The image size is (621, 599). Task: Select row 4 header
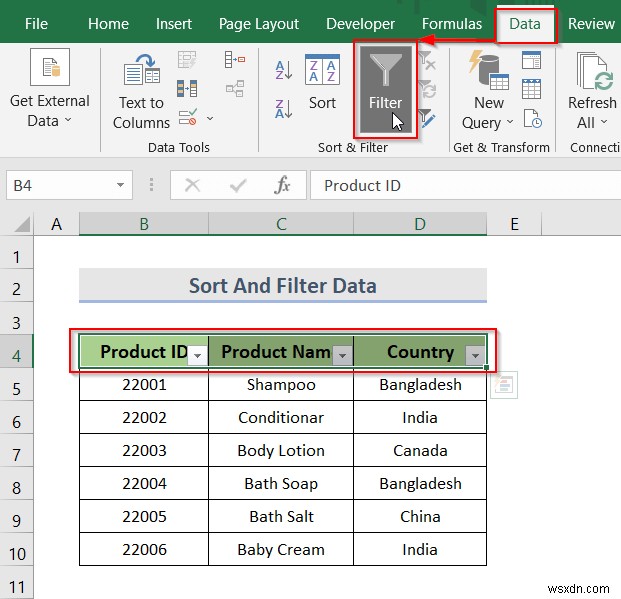[16, 352]
